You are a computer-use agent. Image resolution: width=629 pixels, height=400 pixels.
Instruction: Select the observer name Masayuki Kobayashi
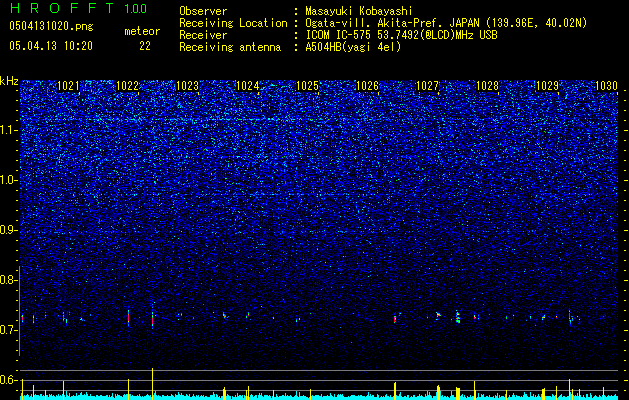pyautogui.click(x=359, y=11)
